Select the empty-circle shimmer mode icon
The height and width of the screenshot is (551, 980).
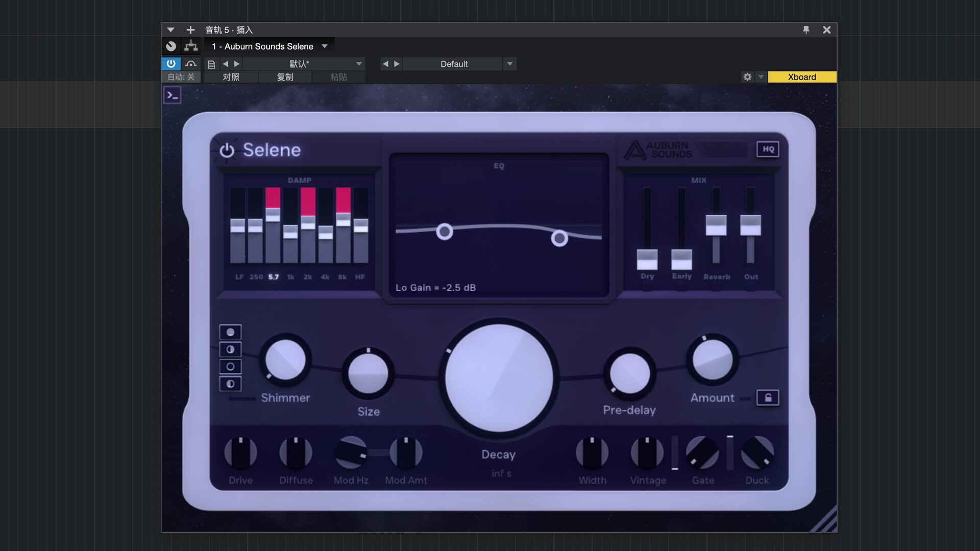point(230,367)
